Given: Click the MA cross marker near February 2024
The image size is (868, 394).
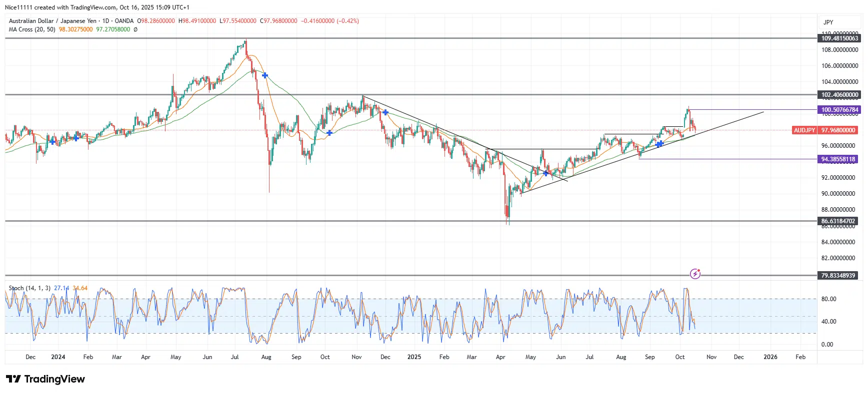Looking at the screenshot, I should pos(76,138).
